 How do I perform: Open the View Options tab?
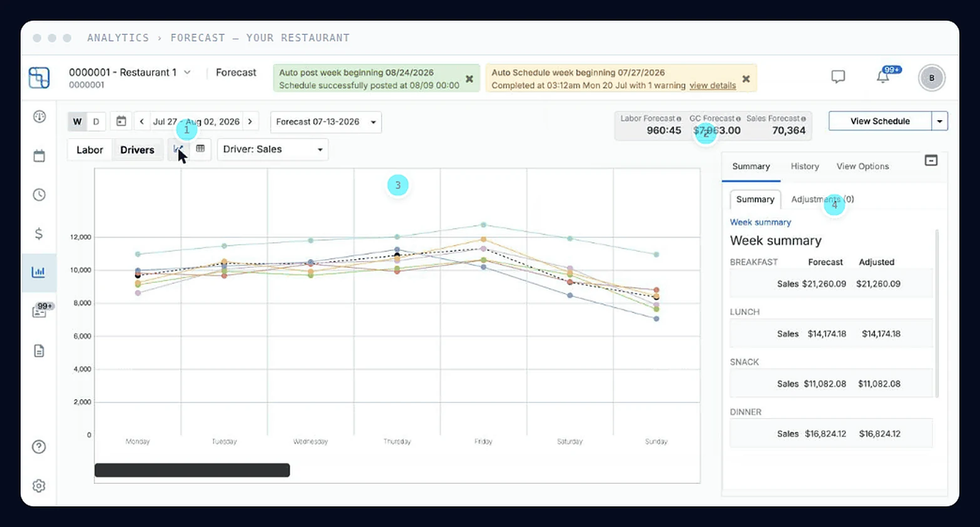coord(862,166)
